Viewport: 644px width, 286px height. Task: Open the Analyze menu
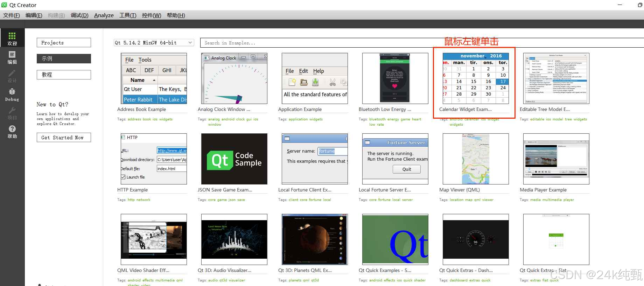pyautogui.click(x=104, y=15)
